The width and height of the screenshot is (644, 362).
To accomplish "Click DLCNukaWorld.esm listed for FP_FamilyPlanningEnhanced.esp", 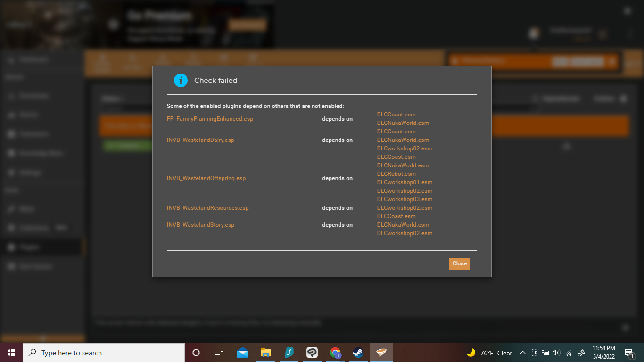I will click(403, 123).
